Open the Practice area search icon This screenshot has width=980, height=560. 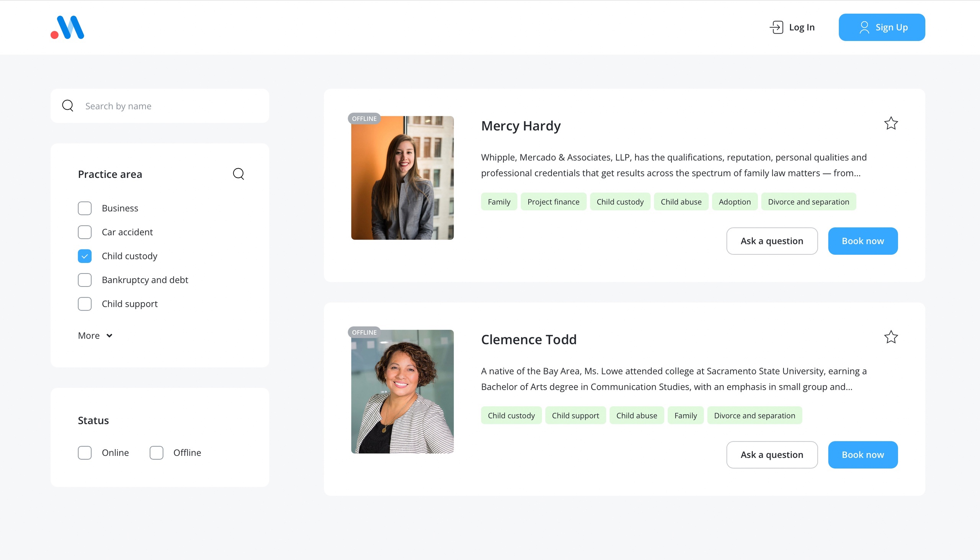point(238,174)
